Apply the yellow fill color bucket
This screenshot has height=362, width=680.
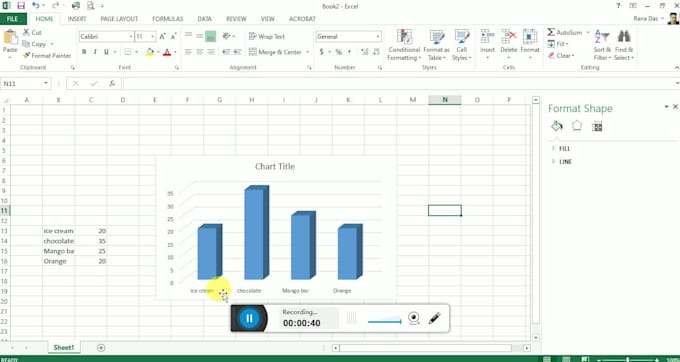150,52
